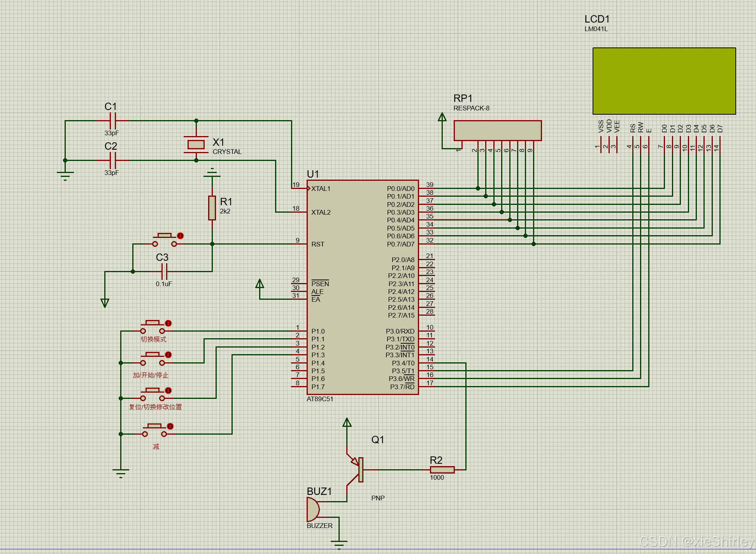Click the power arrow connected to EA pin
Screen dimensions: 756x554
click(x=260, y=284)
